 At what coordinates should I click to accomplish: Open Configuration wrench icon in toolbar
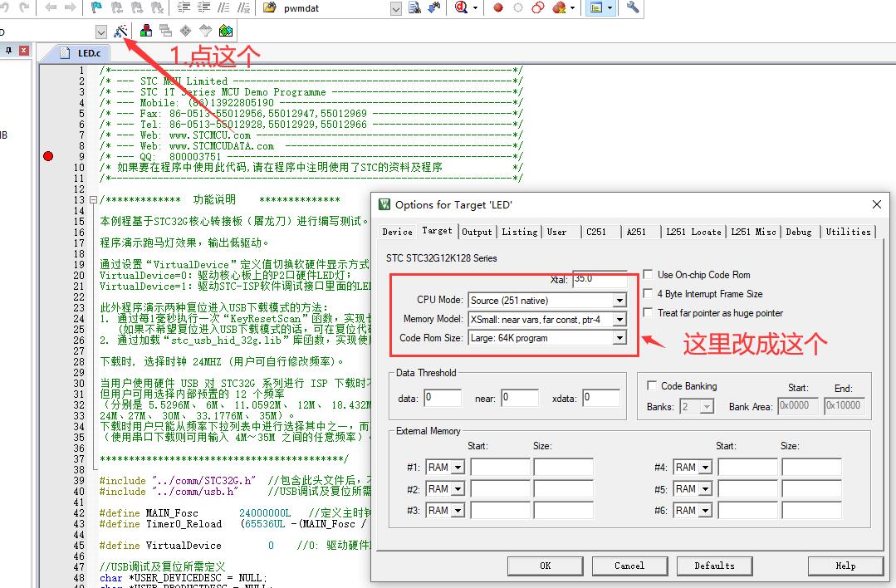[x=633, y=7]
